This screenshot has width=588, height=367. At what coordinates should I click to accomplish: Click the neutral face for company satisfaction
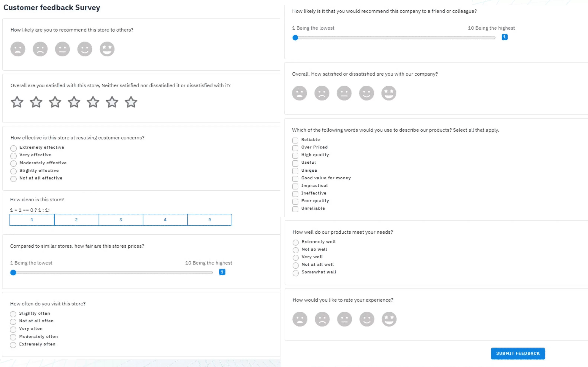click(344, 93)
